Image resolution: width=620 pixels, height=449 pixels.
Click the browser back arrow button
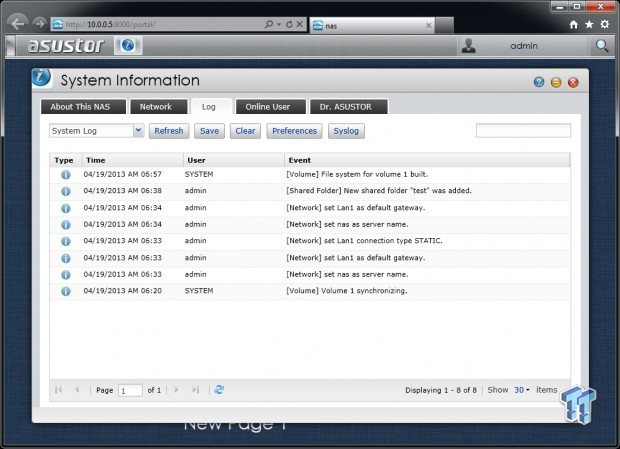click(x=17, y=24)
